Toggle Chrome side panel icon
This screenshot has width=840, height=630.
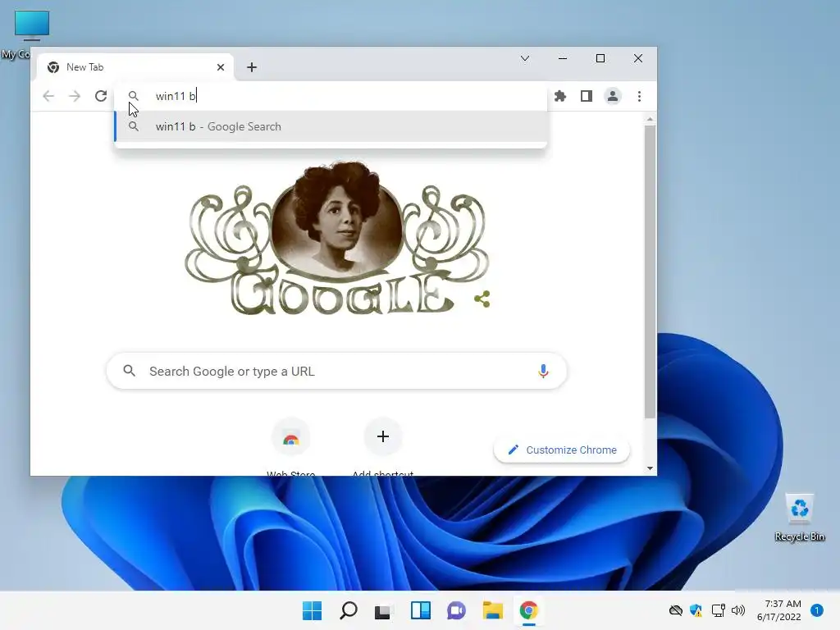587,96
